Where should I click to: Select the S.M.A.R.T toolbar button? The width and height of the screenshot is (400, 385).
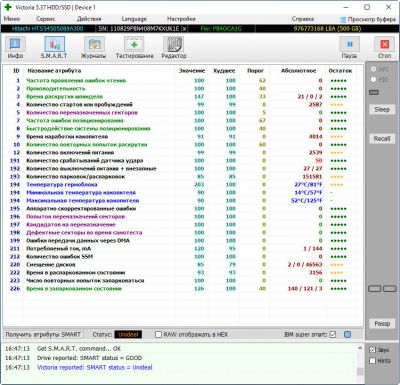click(x=54, y=48)
